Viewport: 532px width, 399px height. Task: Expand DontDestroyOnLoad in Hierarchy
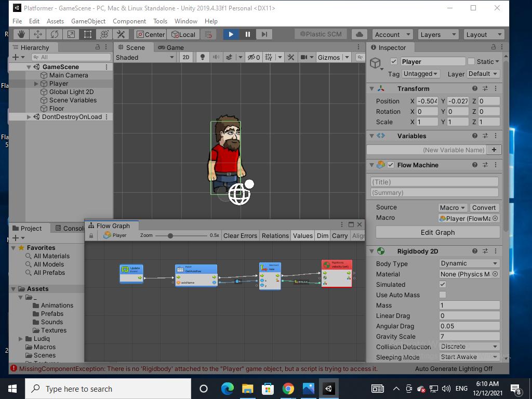click(29, 117)
